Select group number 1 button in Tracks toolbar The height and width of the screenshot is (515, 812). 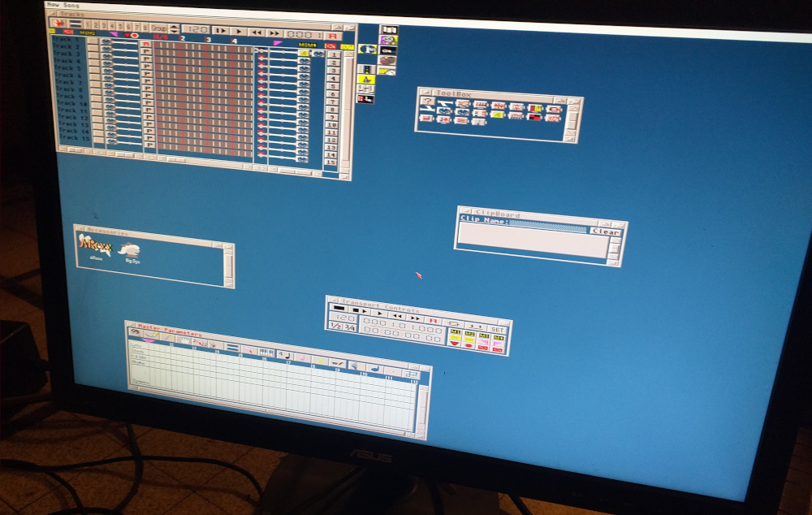[x=87, y=25]
